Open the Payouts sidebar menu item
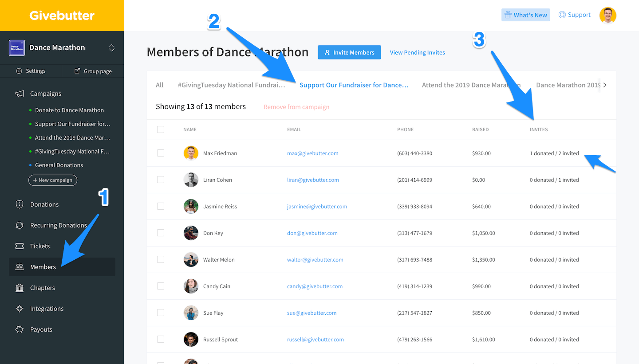Viewport: 639px width, 364px height. [x=62, y=329]
